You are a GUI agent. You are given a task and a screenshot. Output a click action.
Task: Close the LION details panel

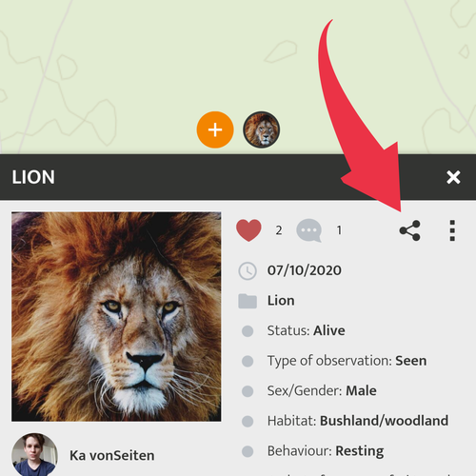coord(453,177)
